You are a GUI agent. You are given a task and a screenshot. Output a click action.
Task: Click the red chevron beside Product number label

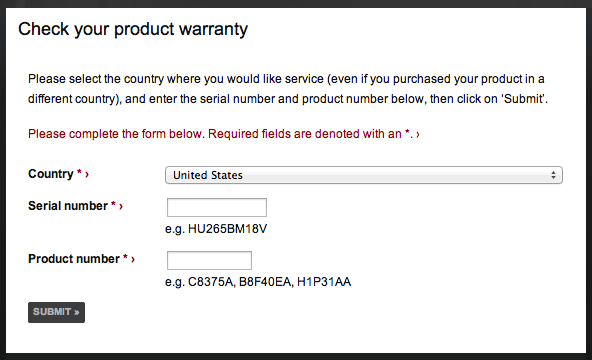pos(133,259)
